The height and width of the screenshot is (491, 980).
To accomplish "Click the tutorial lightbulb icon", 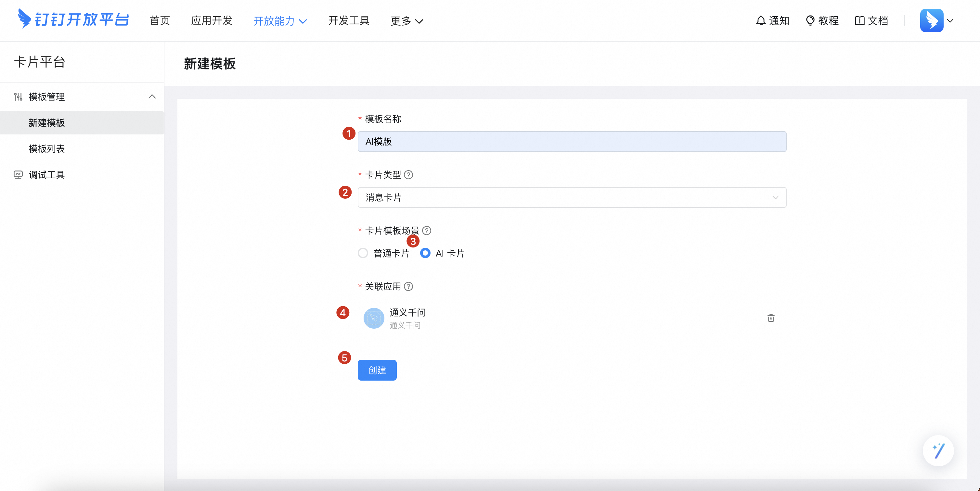I will pos(810,20).
